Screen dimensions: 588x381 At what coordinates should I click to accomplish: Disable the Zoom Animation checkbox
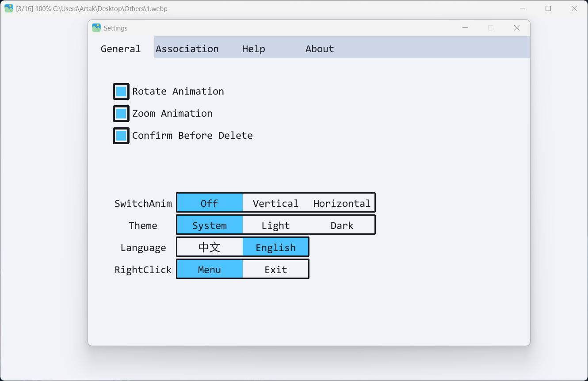[121, 114]
